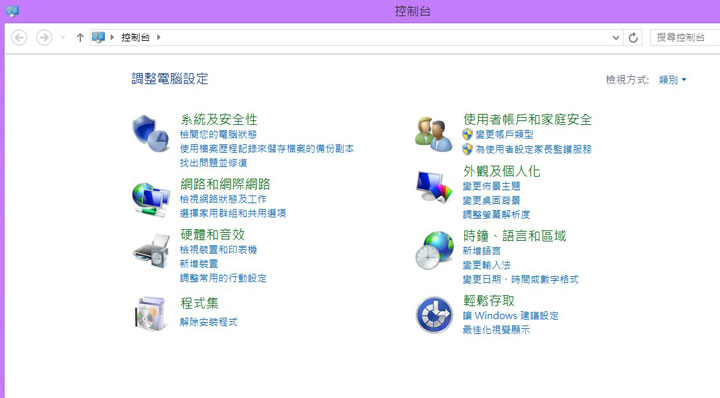Go up one level with arrow

[80, 38]
